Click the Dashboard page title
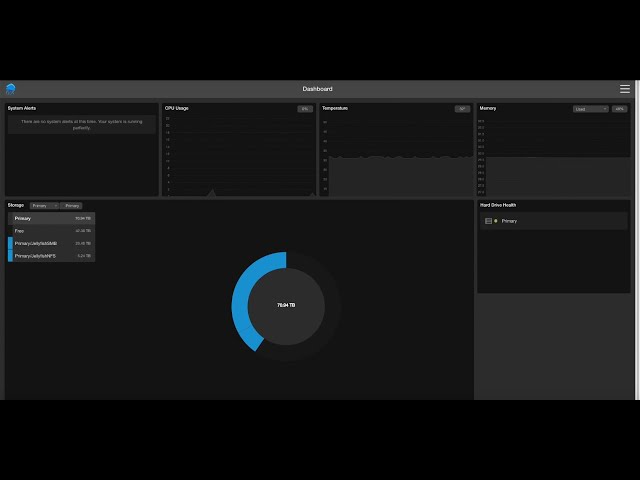 pos(318,89)
